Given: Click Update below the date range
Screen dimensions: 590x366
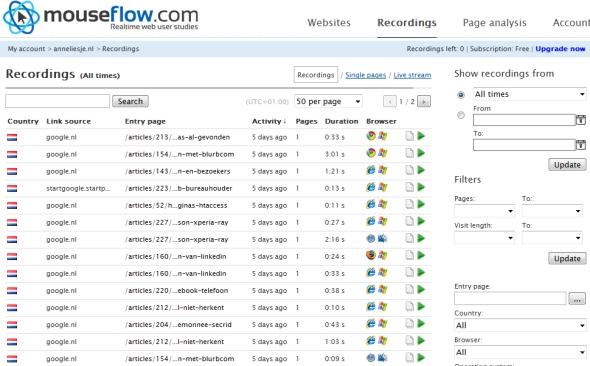Looking at the screenshot, I should (567, 165).
